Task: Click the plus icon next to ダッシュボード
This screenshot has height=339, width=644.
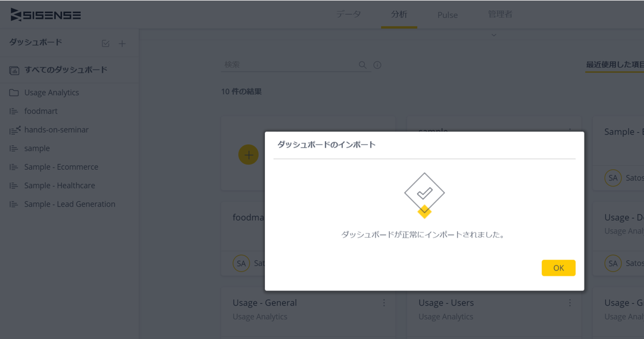Action: [122, 43]
